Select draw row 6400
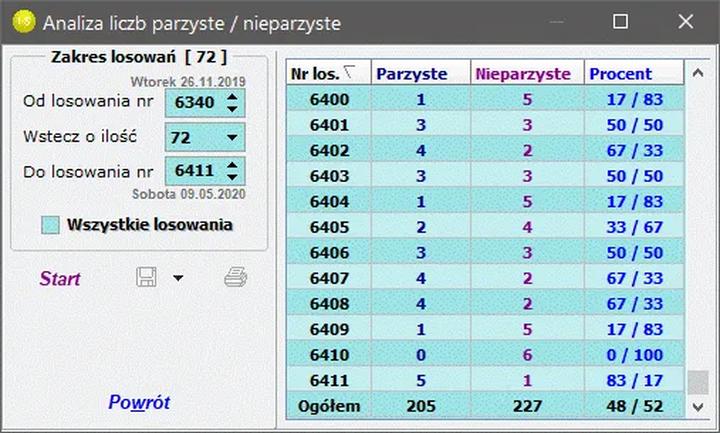 coord(485,99)
